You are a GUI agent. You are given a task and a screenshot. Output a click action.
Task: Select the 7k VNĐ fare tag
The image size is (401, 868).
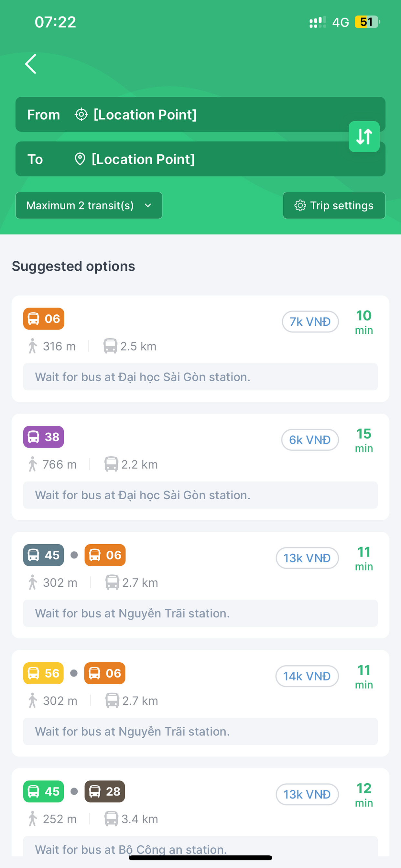(x=310, y=321)
